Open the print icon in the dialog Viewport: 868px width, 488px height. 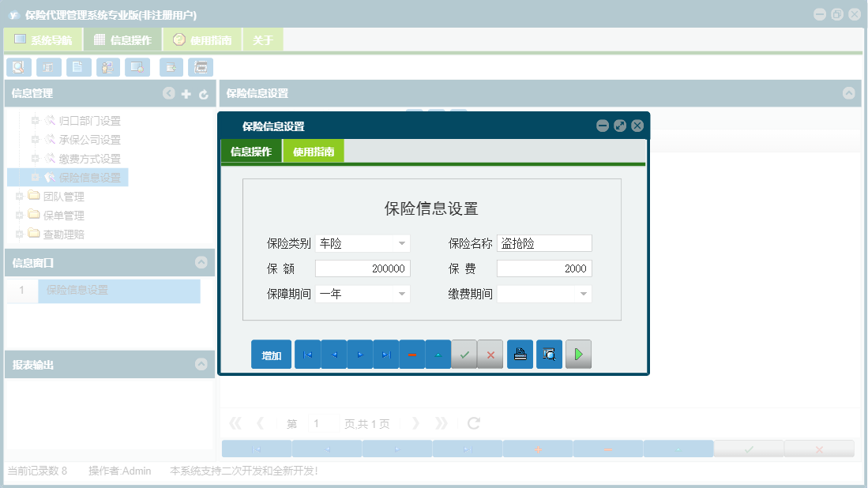click(x=520, y=355)
